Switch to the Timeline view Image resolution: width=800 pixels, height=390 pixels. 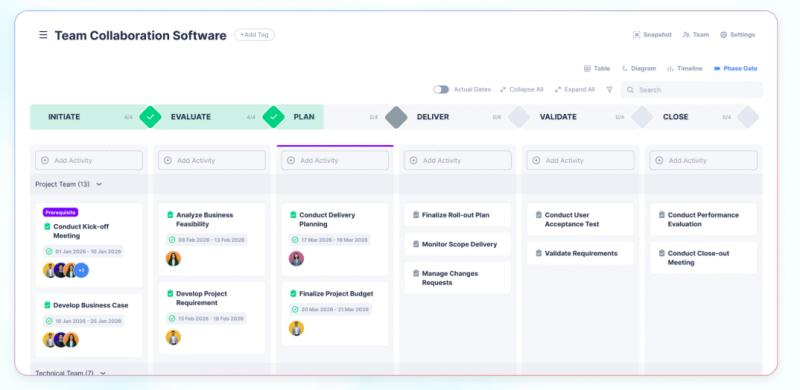685,68
